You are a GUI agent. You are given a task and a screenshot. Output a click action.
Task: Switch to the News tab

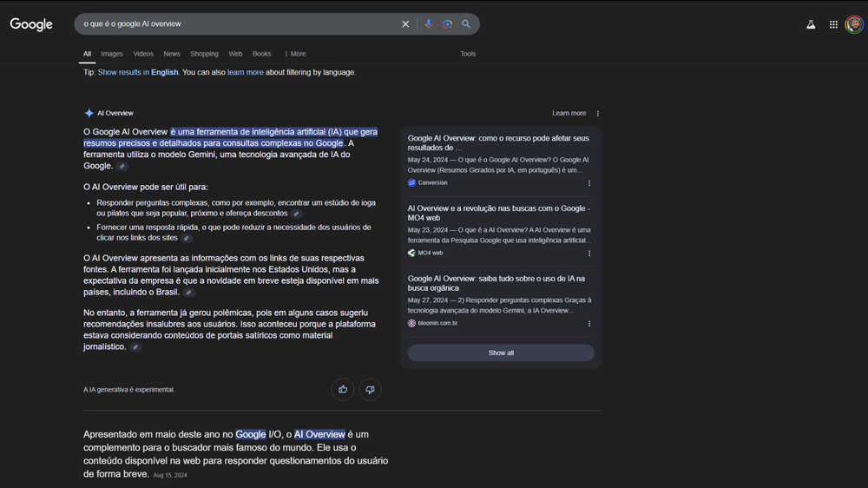tap(172, 54)
